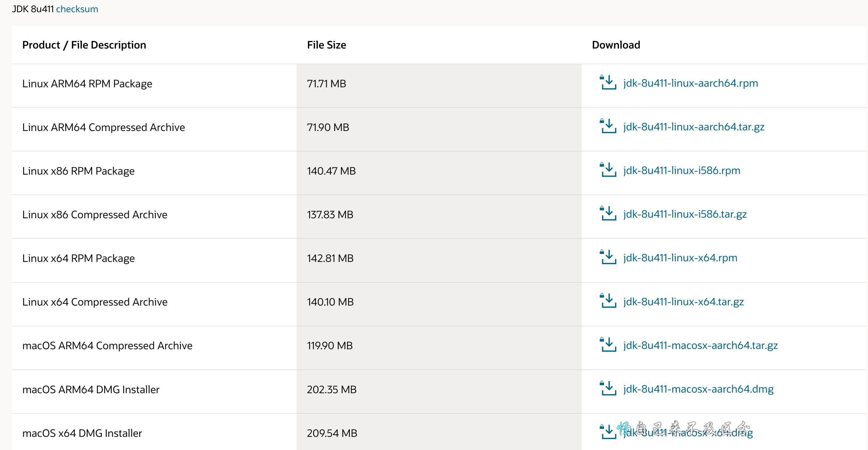
Task: Download jdk-8u411-linux-i586.rpm file link
Action: 682,170
